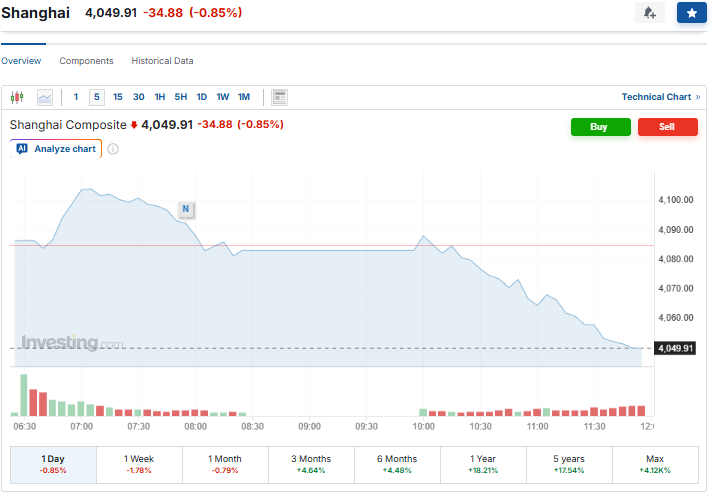Add Shanghai to watchlist with star button

pos(691,13)
